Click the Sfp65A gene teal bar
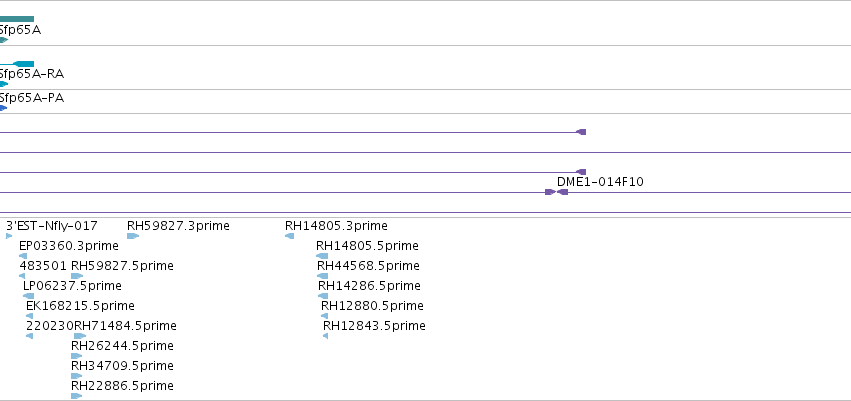The height and width of the screenshot is (401, 851). pyautogui.click(x=17, y=19)
